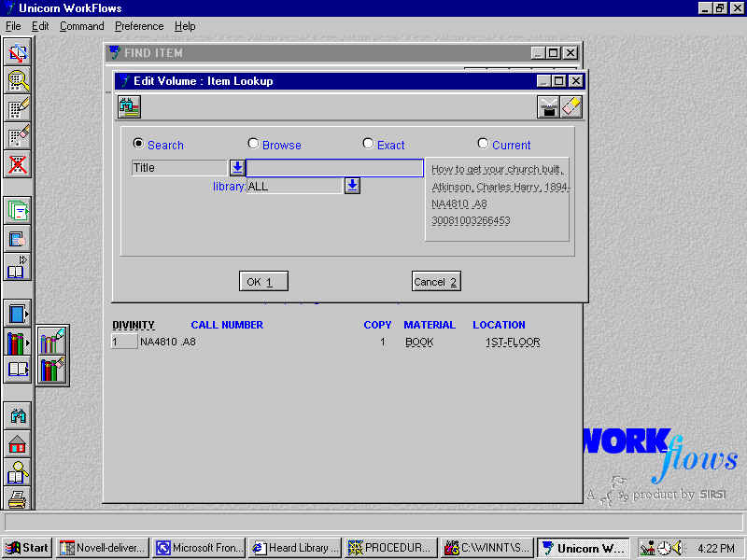Screen dimensions: 747x560
Task: Click the printer icon in the sidebar
Action: pyautogui.click(x=18, y=498)
